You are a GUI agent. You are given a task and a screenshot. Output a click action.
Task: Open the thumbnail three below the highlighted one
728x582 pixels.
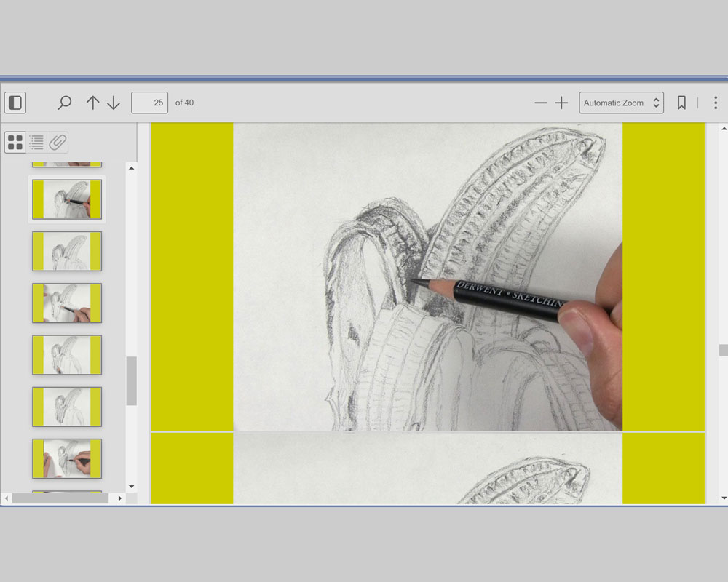(67, 355)
